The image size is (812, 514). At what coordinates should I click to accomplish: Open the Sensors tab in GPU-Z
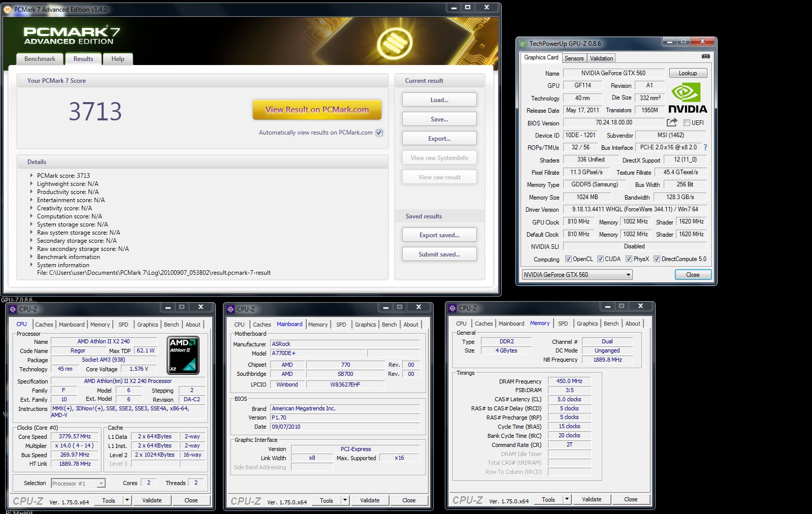point(574,58)
